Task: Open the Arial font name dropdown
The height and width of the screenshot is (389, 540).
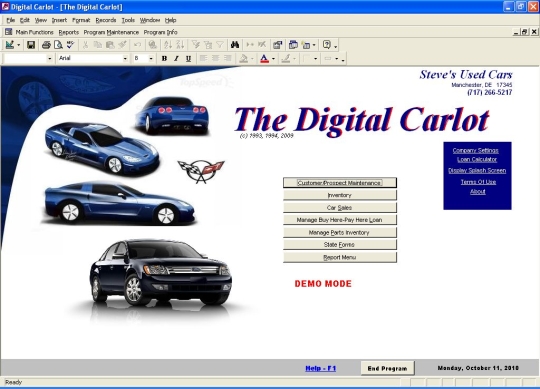Action: [x=125, y=59]
